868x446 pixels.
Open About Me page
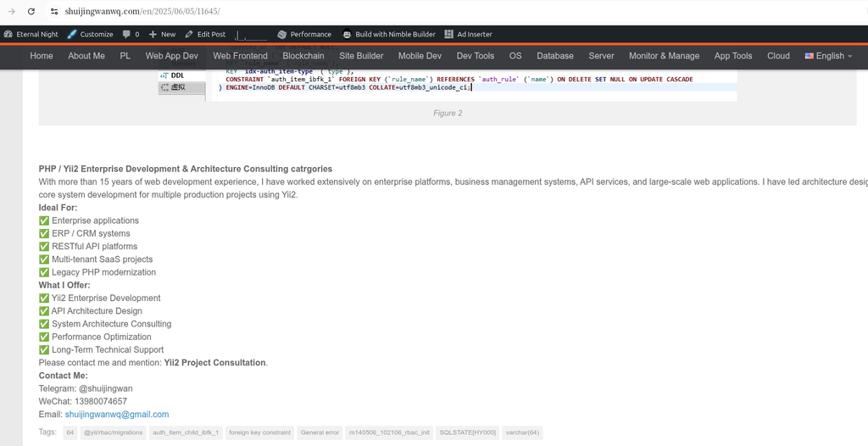pyautogui.click(x=86, y=56)
